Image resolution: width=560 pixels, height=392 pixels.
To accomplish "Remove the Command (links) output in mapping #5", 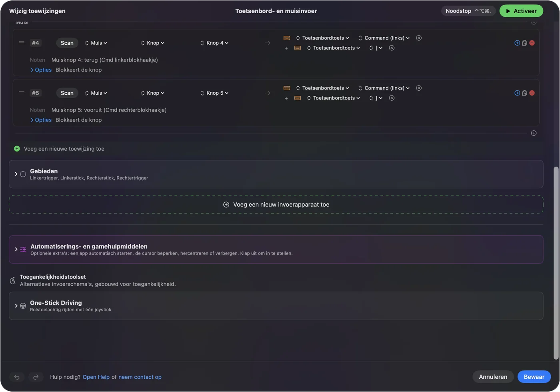I will (419, 88).
